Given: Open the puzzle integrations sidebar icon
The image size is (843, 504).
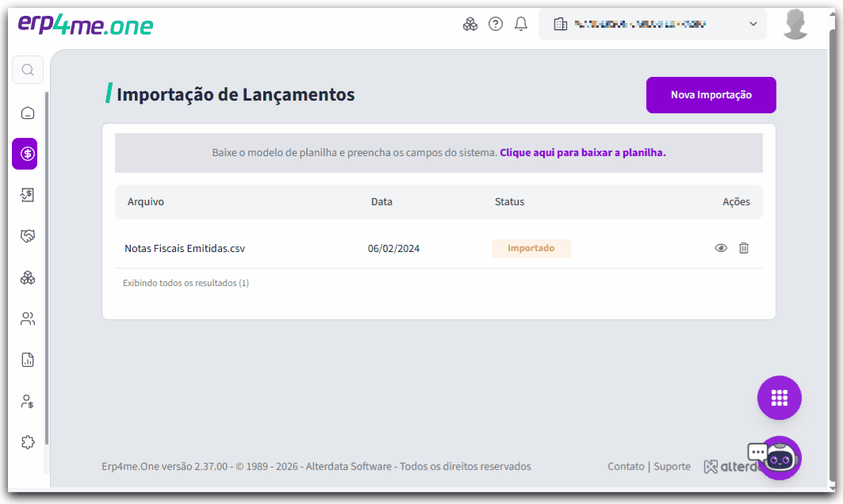Looking at the screenshot, I should click(x=28, y=442).
